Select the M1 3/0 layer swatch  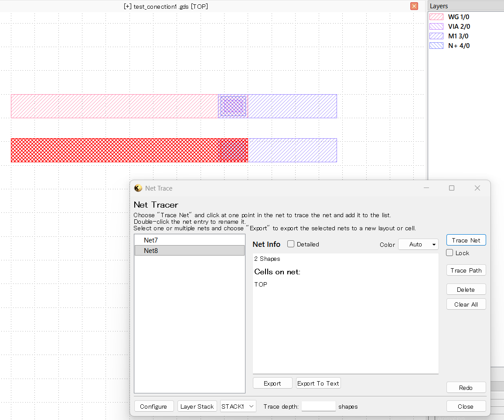pos(436,36)
